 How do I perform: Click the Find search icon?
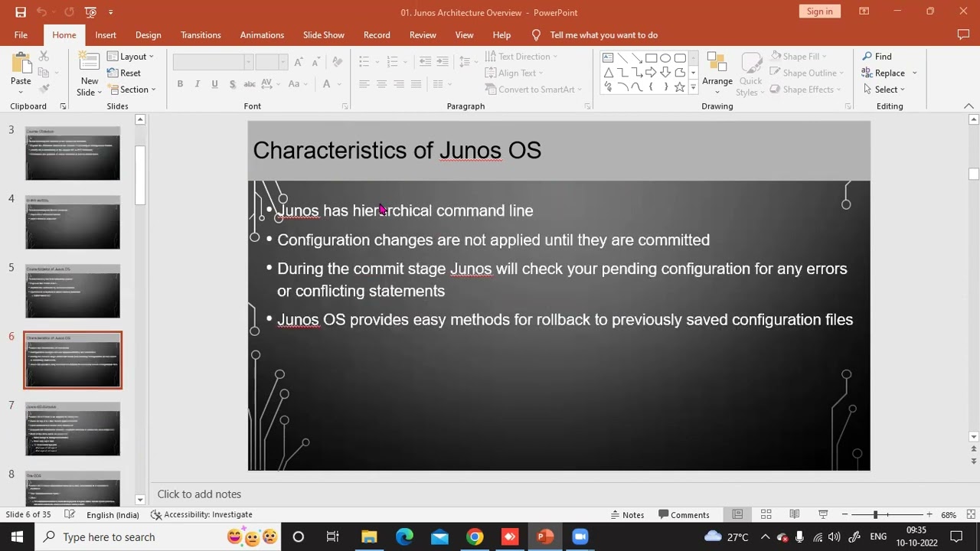[x=877, y=57]
